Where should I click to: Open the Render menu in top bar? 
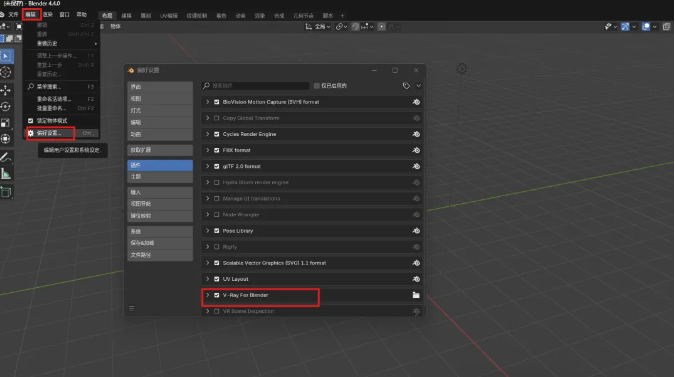coord(47,15)
